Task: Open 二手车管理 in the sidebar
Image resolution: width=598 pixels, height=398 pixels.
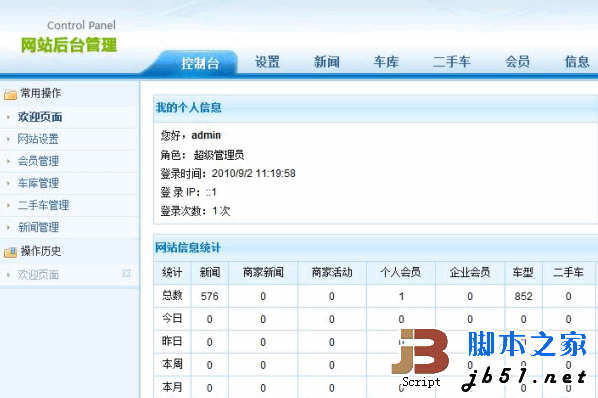Action: pyautogui.click(x=43, y=205)
